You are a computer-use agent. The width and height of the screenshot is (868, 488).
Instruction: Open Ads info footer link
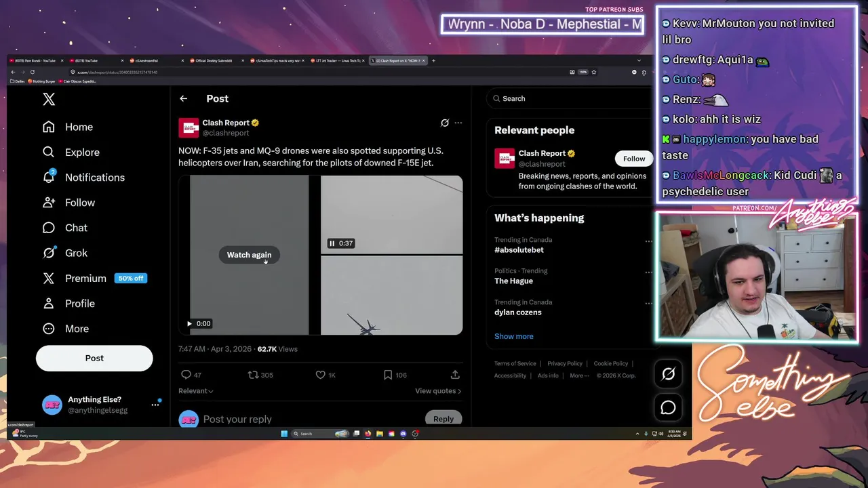(x=548, y=375)
